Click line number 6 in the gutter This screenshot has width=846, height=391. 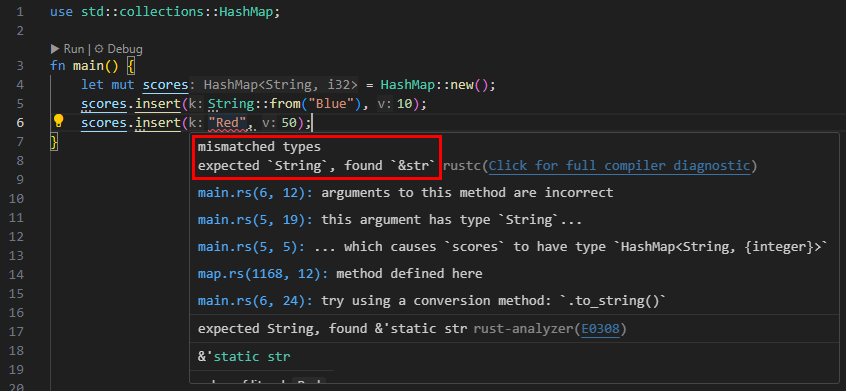(x=19, y=123)
